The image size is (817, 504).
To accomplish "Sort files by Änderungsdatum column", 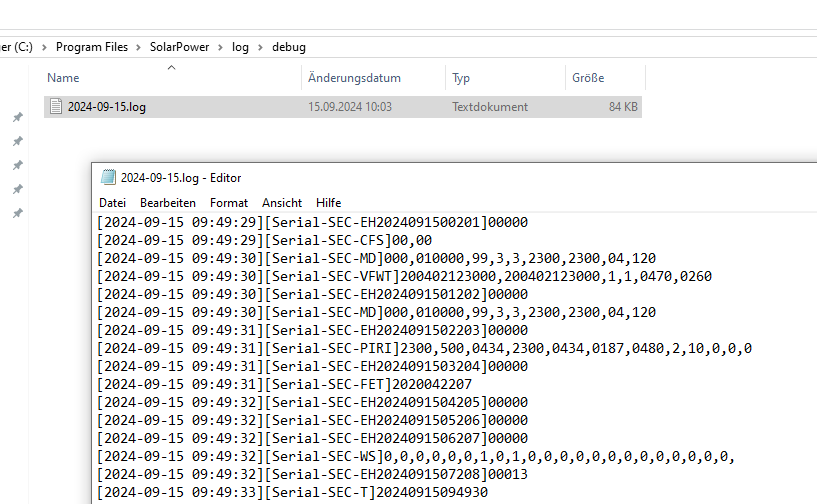I will coord(354,78).
